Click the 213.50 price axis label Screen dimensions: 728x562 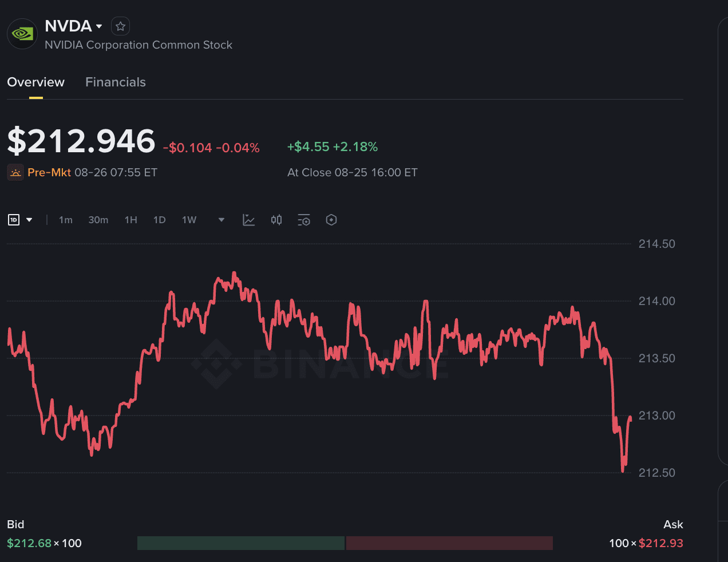tap(657, 358)
